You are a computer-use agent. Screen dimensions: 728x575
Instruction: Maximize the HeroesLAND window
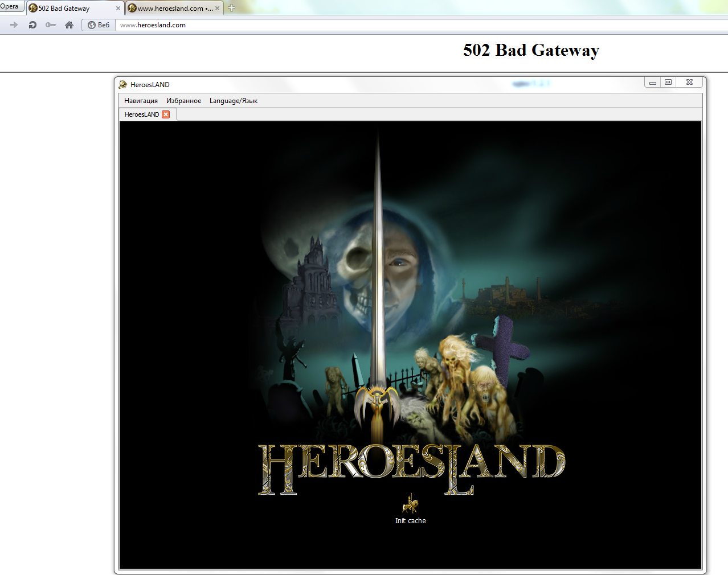(668, 83)
